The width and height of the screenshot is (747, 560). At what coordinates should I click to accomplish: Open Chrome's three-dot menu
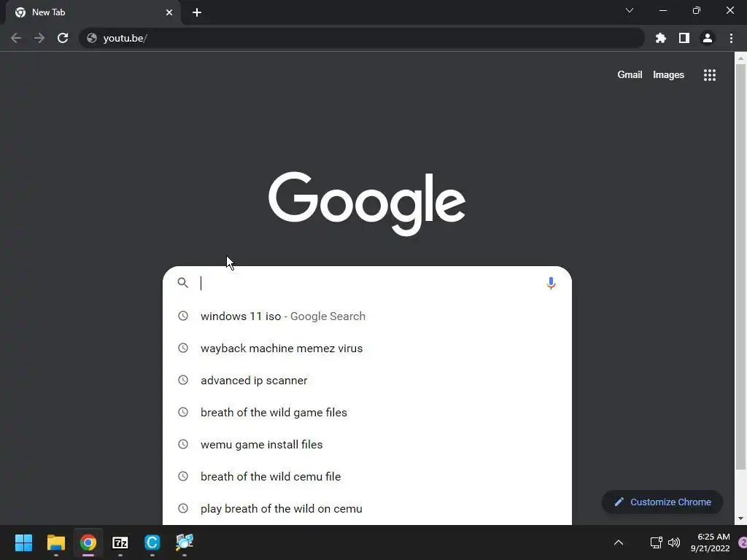(731, 38)
